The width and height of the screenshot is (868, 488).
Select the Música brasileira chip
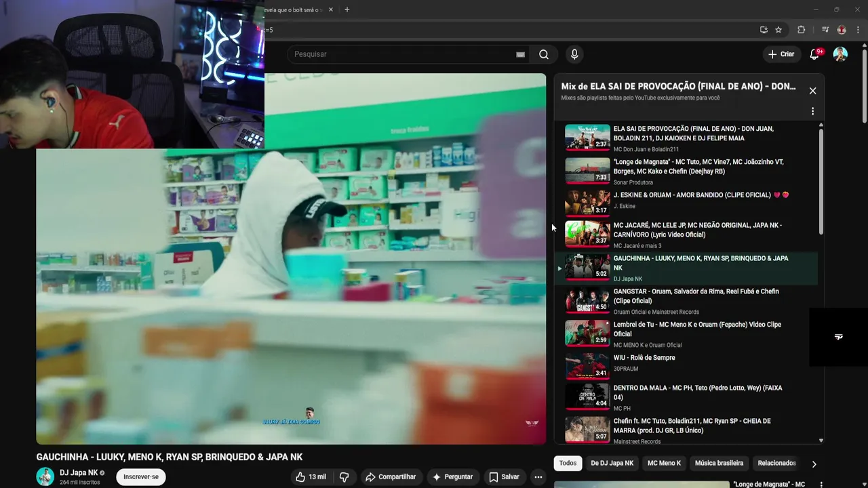[x=719, y=463]
